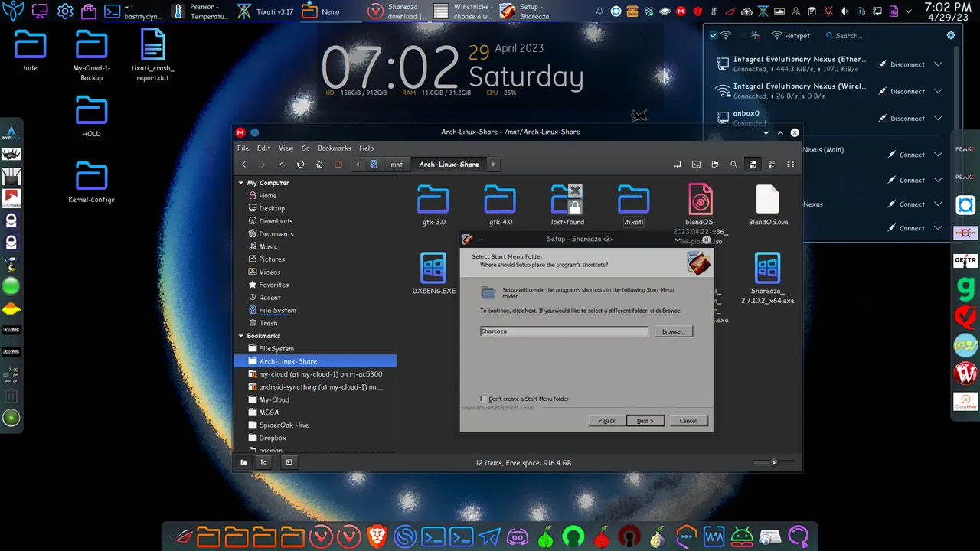This screenshot has width=980, height=551.
Task: Switch to Tixati v3.17 taskbar window
Action: (266, 11)
